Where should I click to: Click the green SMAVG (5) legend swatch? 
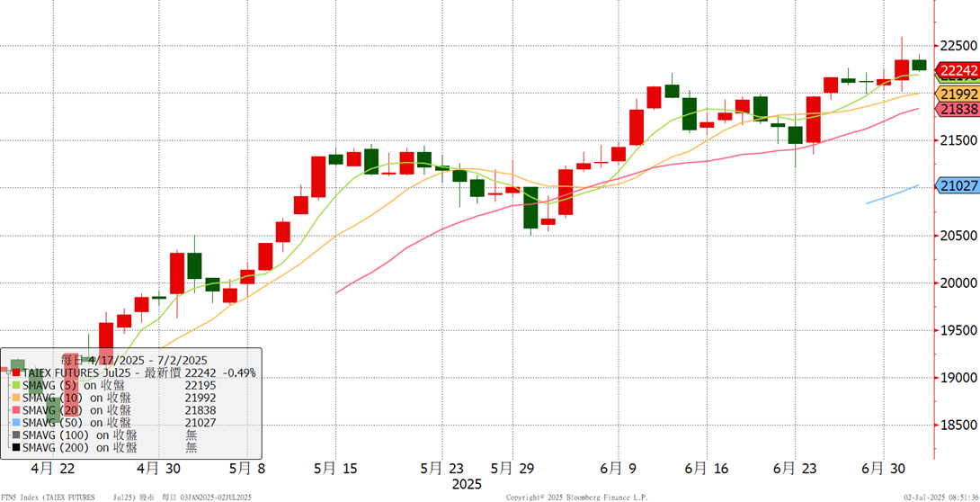pyautogui.click(x=15, y=386)
